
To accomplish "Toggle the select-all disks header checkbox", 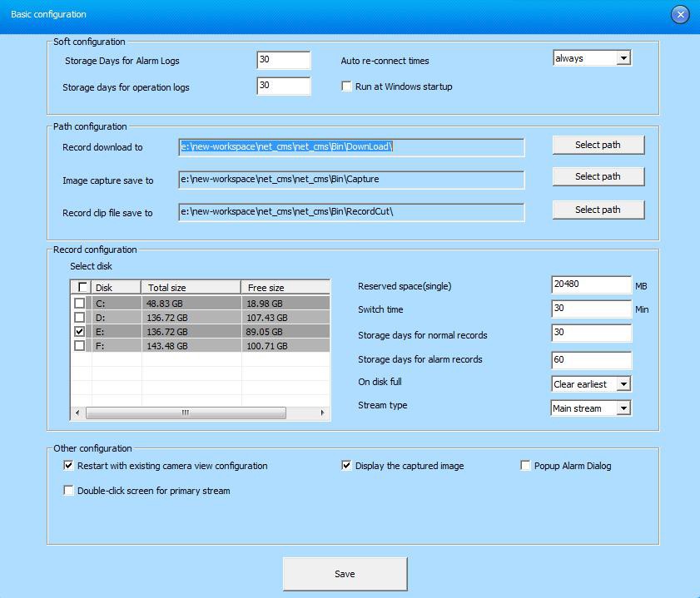I will pyautogui.click(x=82, y=288).
